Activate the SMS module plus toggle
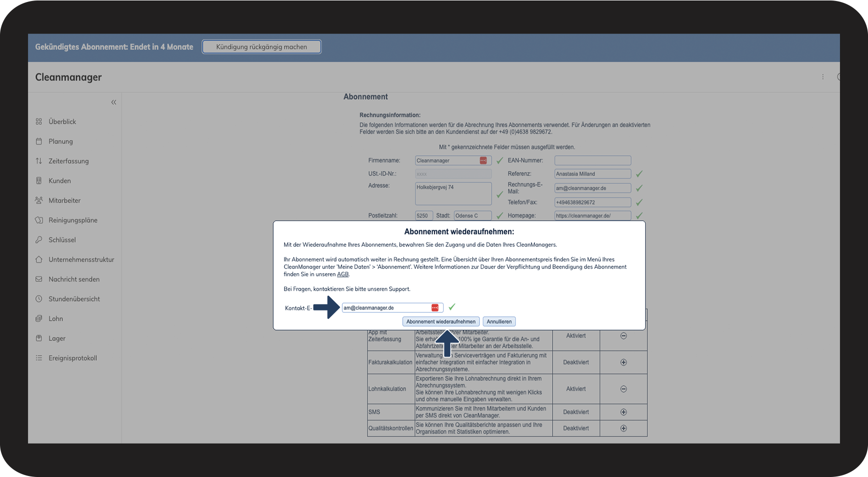Viewport: 868px width, 477px height. [x=623, y=412]
